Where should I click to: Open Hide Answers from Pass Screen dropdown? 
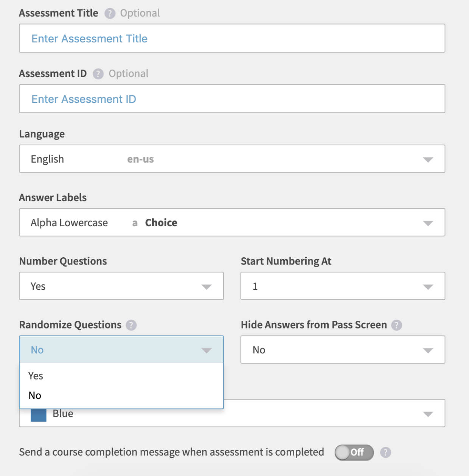[x=343, y=350]
